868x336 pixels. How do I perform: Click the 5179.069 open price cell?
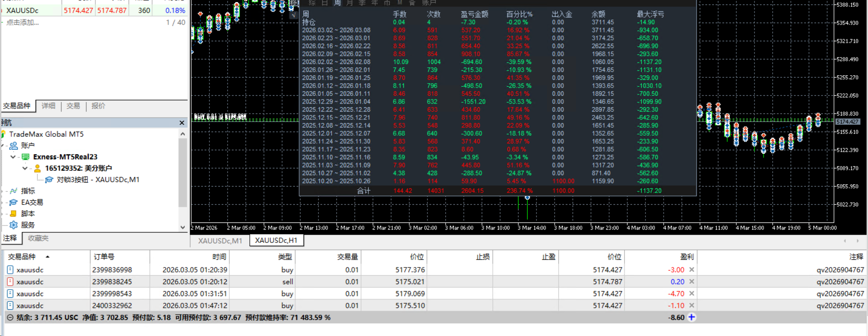tap(410, 294)
